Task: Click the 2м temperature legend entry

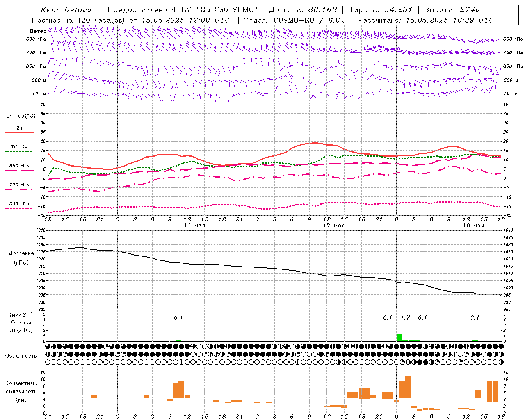Action: [x=19, y=128]
